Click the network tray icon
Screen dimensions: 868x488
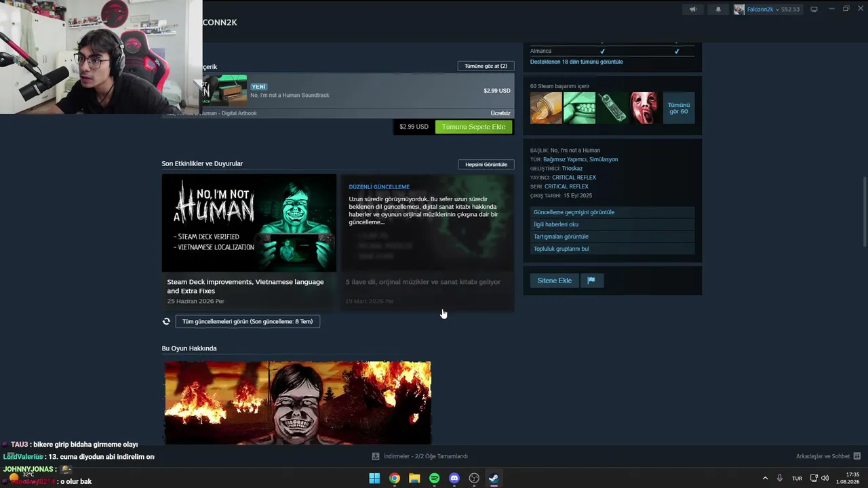tap(814, 479)
